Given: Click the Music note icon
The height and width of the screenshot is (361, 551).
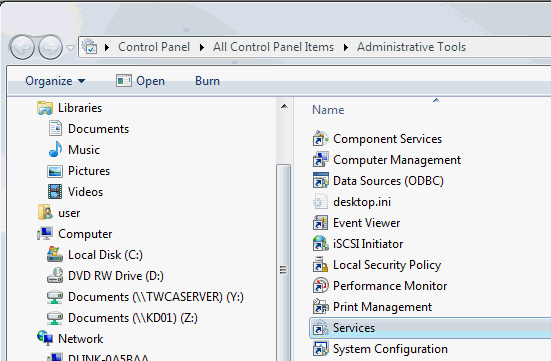Looking at the screenshot, I should click(55, 149).
